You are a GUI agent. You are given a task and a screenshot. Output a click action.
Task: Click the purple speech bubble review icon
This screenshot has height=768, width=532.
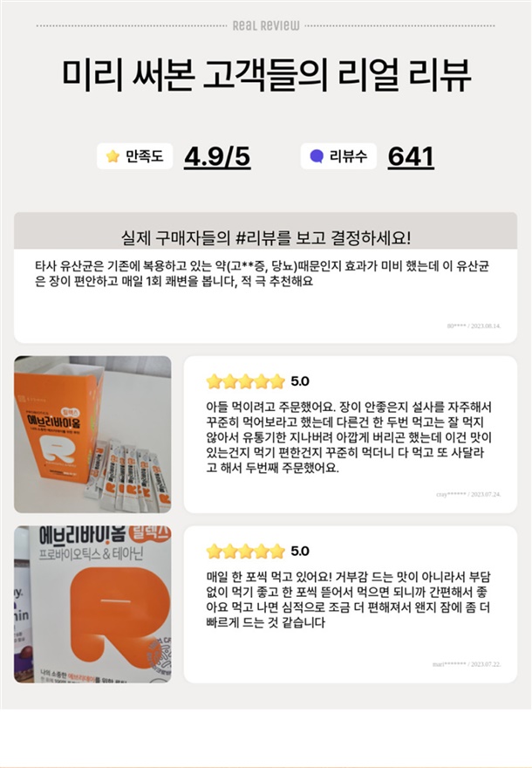click(317, 156)
